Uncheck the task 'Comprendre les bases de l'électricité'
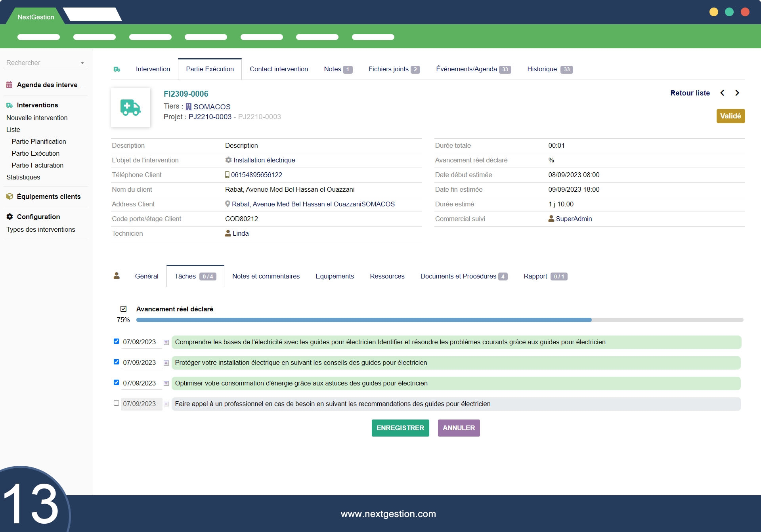Image resolution: width=761 pixels, height=532 pixels. coord(116,341)
